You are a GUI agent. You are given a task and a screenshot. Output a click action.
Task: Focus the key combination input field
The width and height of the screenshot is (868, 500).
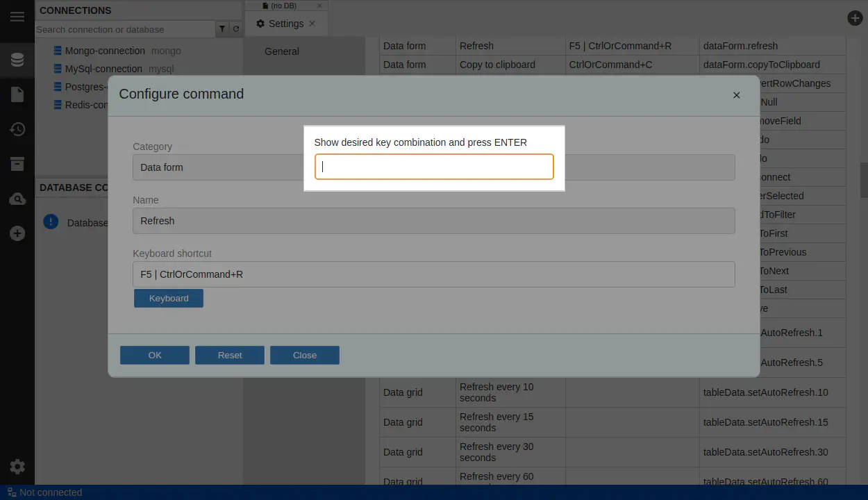pos(434,167)
